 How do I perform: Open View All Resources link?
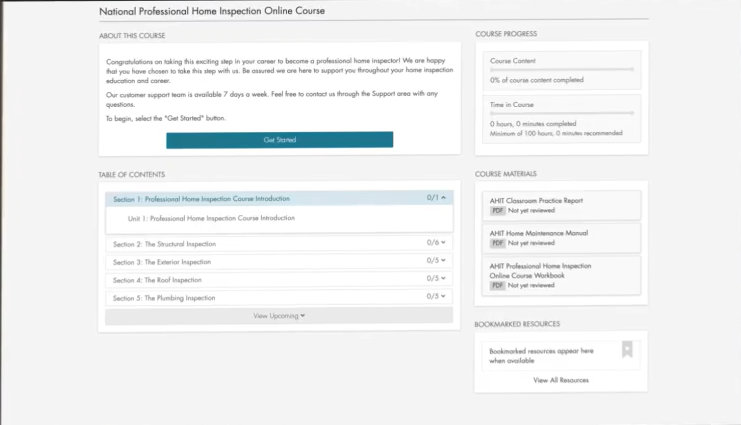pos(561,380)
